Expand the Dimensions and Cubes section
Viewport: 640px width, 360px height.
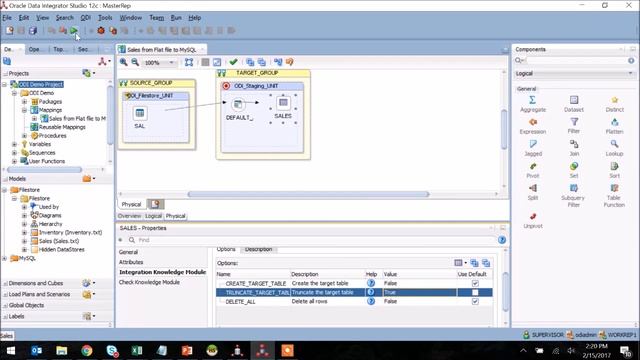[x=5, y=283]
